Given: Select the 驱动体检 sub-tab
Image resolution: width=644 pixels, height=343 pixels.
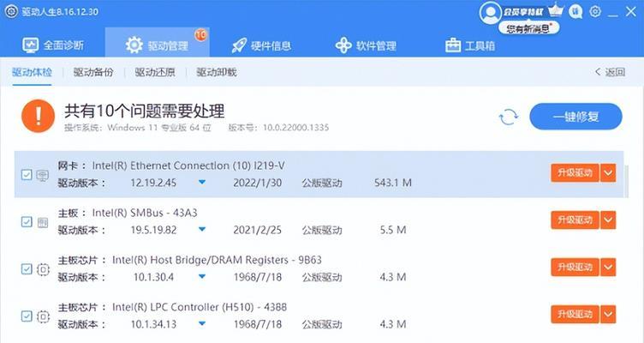Looking at the screenshot, I should pyautogui.click(x=32, y=72).
